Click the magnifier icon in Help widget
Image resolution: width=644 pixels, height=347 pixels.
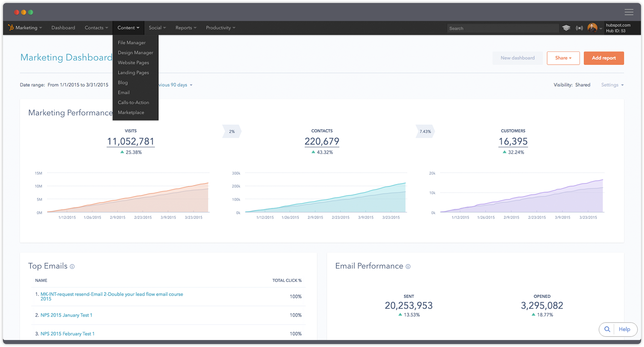pos(607,329)
